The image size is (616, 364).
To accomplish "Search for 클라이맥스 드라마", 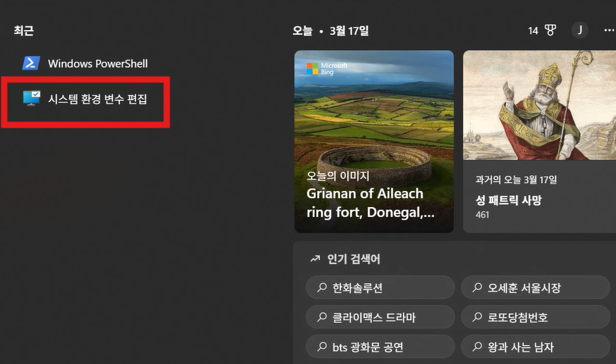I will click(x=380, y=317).
